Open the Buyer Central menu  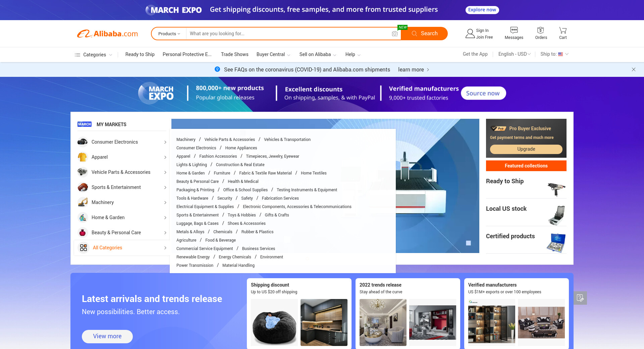click(x=273, y=54)
